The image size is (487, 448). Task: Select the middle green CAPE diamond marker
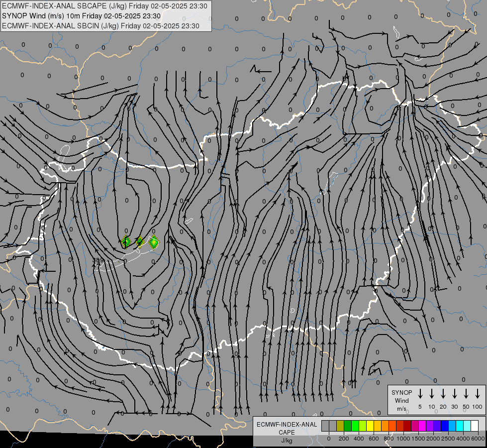pos(140,241)
